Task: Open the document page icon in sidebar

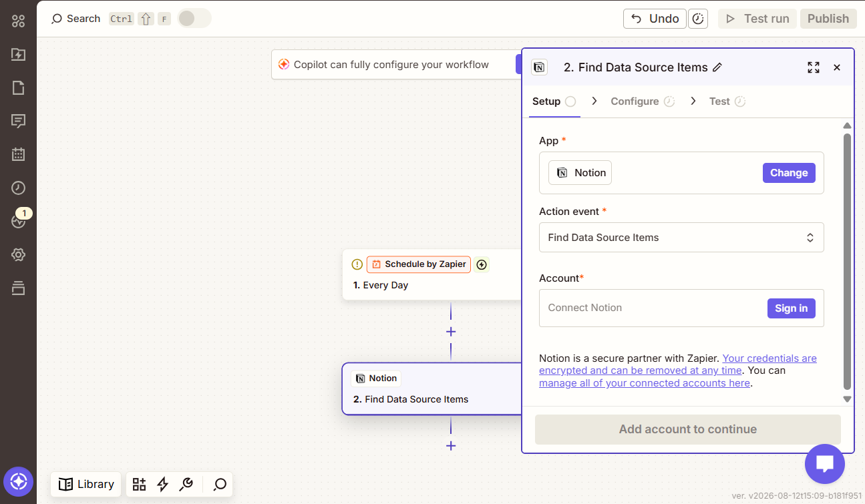Action: pyautogui.click(x=18, y=88)
